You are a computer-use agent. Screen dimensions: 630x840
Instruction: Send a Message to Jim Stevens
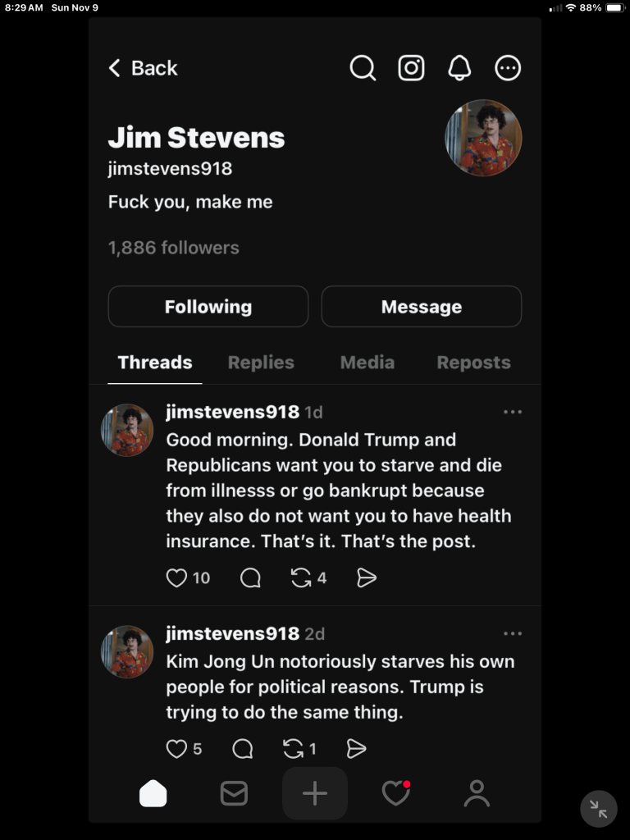422,307
